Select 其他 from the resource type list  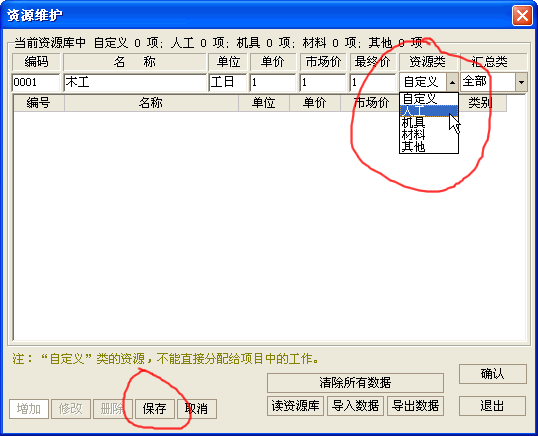coord(429,147)
